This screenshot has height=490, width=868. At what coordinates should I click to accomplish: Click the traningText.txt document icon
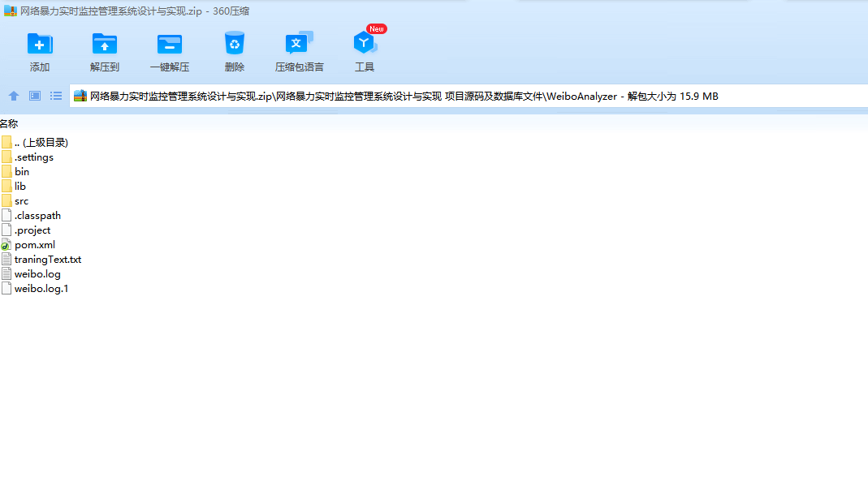[x=6, y=260]
